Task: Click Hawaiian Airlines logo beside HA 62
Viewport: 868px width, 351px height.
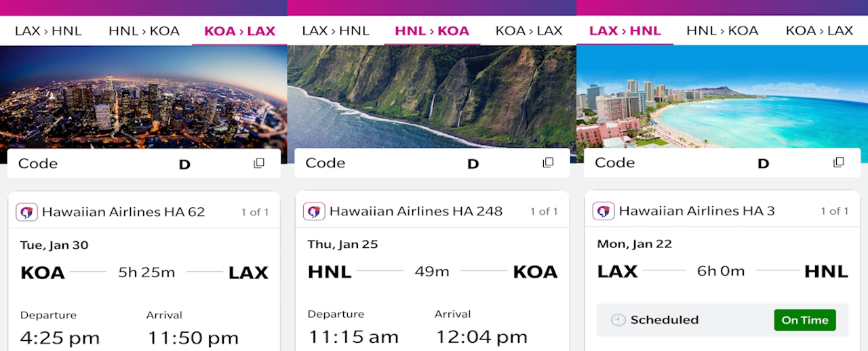Action: tap(28, 212)
